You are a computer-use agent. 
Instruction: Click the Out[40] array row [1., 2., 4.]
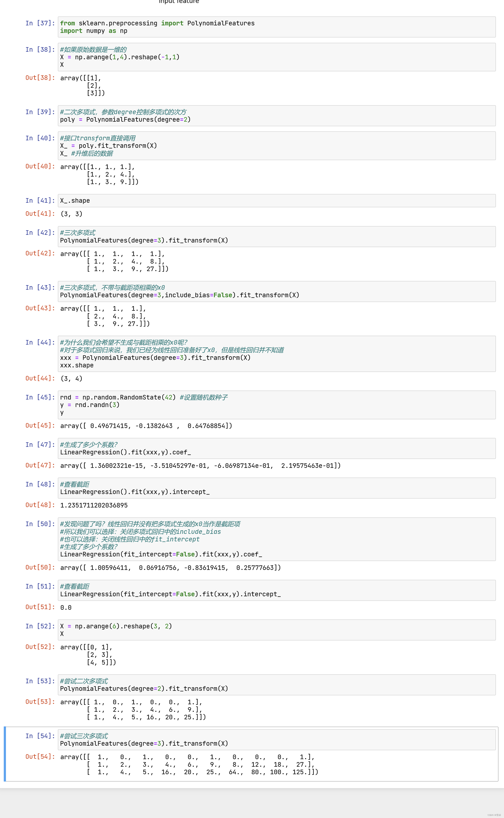tap(111, 174)
